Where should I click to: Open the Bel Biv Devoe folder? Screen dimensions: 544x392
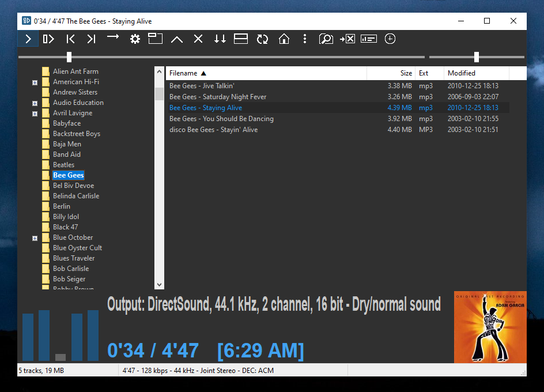(73, 186)
